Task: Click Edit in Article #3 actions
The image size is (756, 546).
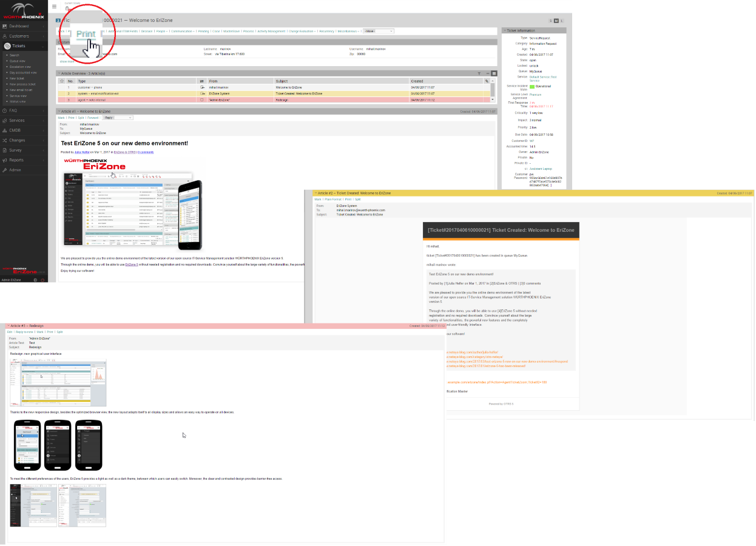Action: tap(10, 332)
